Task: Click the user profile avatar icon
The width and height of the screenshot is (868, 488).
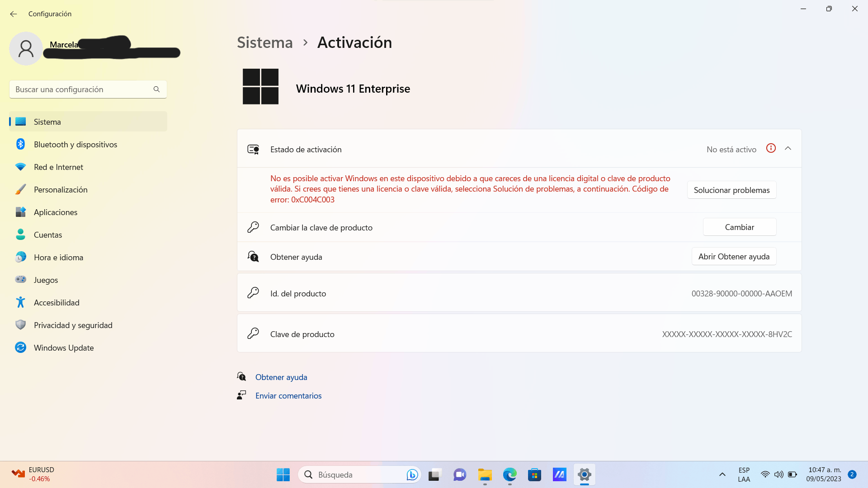Action: pyautogui.click(x=26, y=48)
